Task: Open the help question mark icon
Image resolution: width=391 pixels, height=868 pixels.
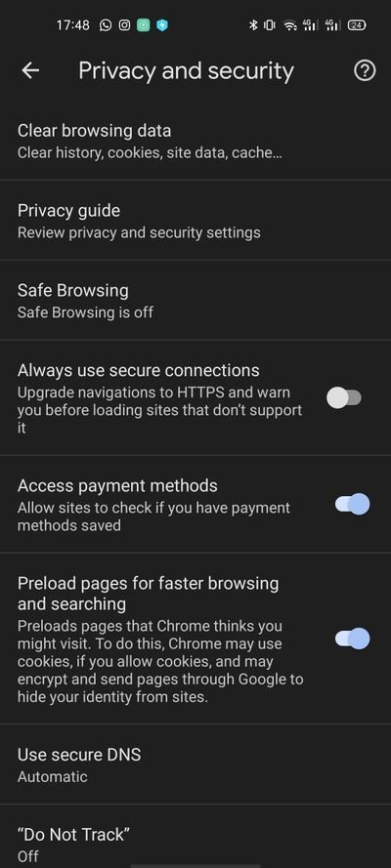Action: (x=365, y=71)
